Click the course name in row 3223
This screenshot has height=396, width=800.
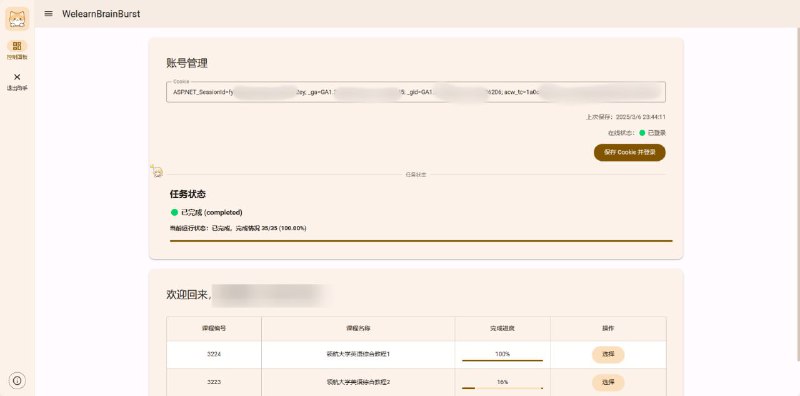358,382
